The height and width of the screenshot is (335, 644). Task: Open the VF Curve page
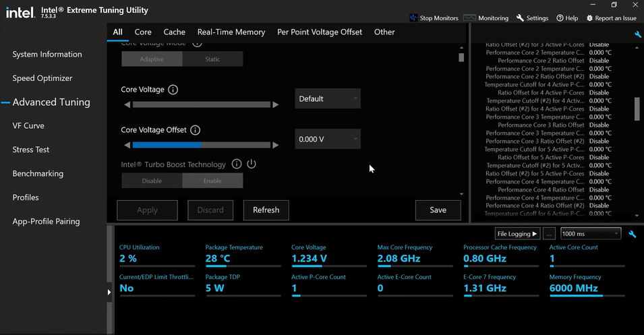tap(28, 125)
